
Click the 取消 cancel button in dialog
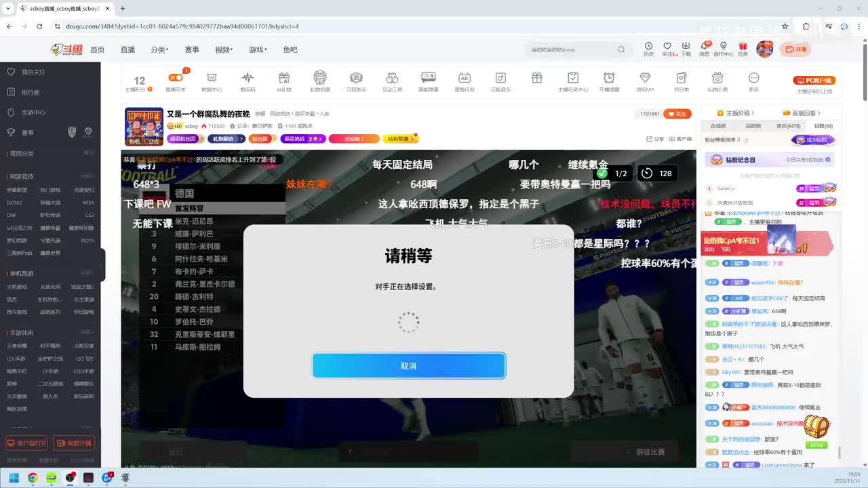click(409, 365)
